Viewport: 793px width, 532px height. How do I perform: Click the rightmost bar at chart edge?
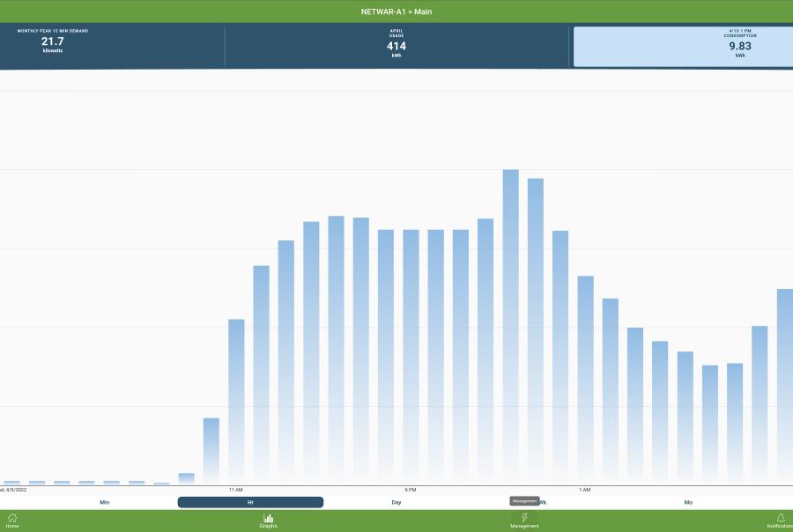click(785, 386)
